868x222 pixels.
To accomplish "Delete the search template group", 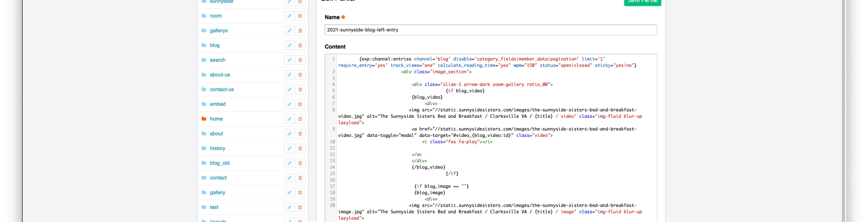I will (x=300, y=60).
